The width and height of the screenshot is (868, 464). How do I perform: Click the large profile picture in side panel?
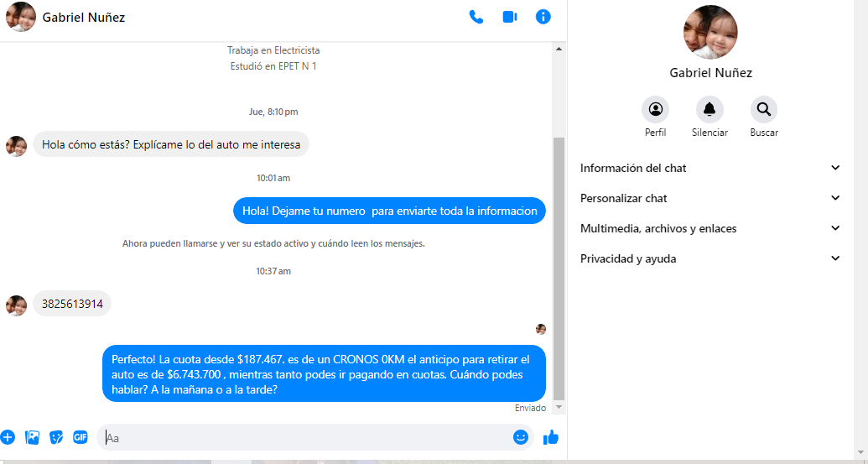tap(710, 32)
